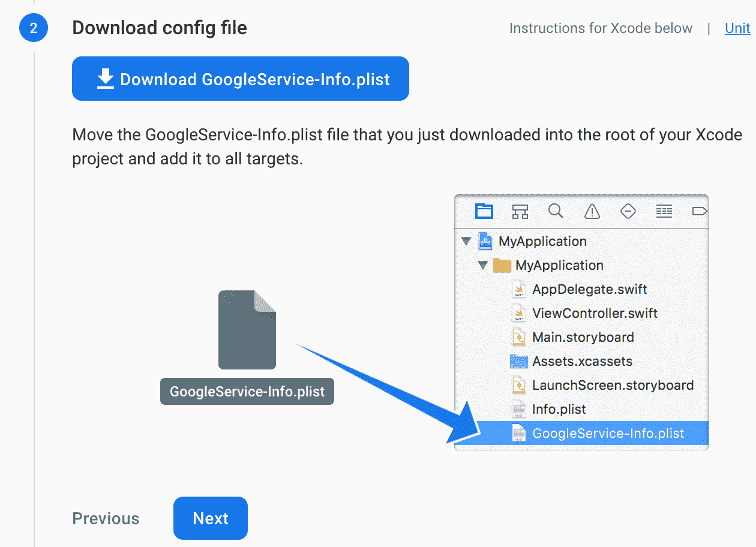Click the 'Download config file' heading

coord(160,28)
